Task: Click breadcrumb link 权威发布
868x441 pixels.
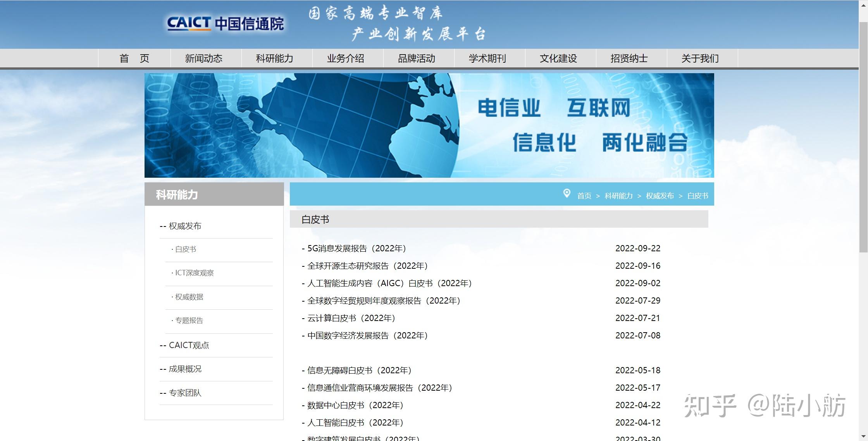Action: pyautogui.click(x=660, y=196)
